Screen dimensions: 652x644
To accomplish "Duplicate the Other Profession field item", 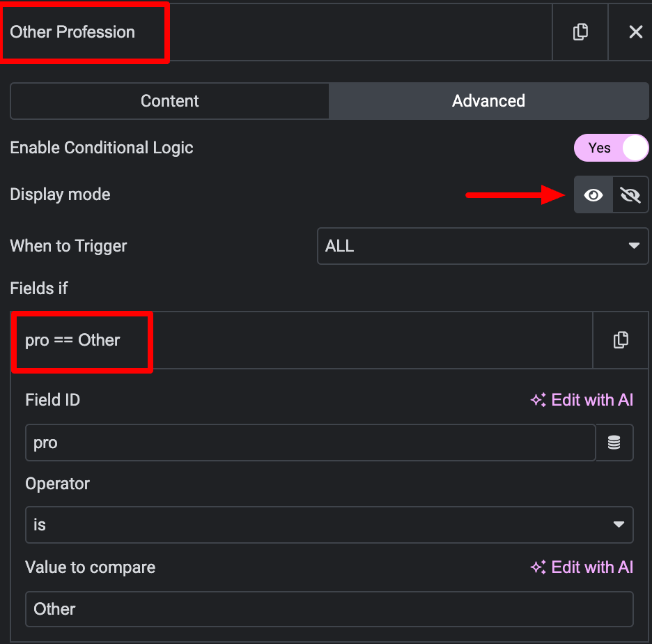I will click(580, 32).
